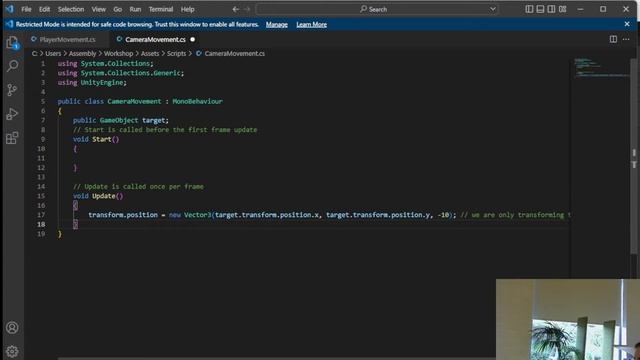Open the Accounts menu icon
640x360 pixels.
tap(12, 327)
